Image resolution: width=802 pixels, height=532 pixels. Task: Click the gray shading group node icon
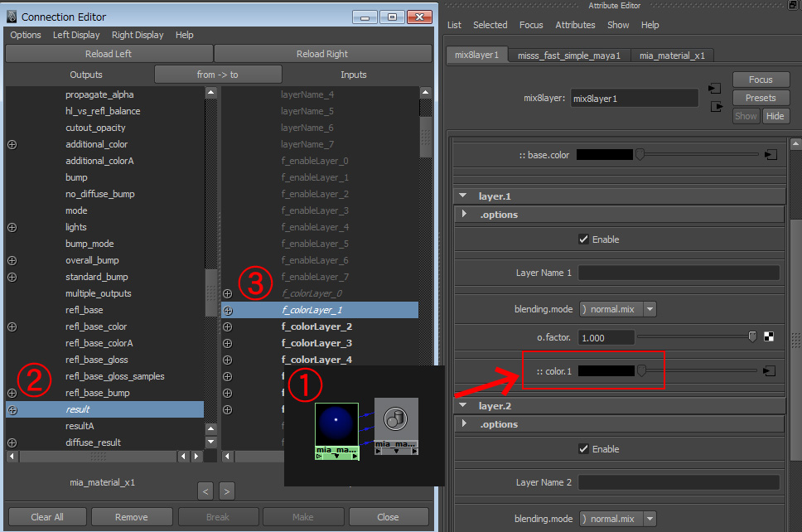tap(396, 419)
